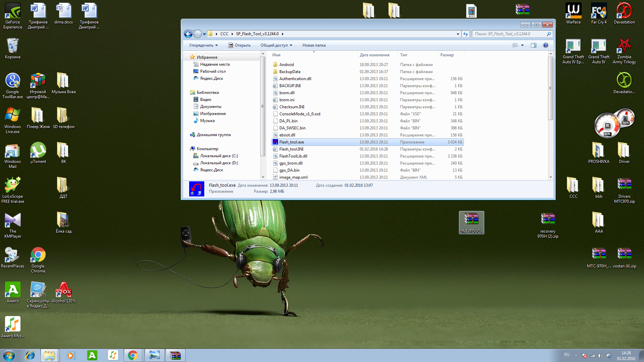Click the refresh button beside address bar
644x362 pixels.
pyautogui.click(x=466, y=34)
